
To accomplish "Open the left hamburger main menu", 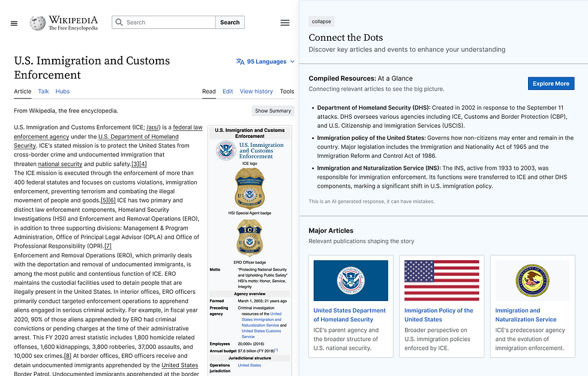I will [x=14, y=23].
